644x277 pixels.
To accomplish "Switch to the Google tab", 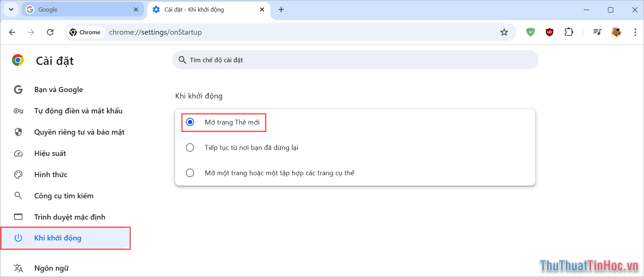I will [83, 10].
